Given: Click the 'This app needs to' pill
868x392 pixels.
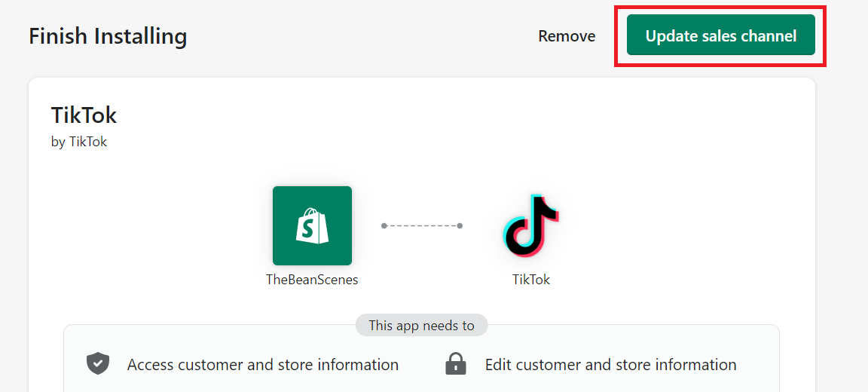Looking at the screenshot, I should 421,325.
